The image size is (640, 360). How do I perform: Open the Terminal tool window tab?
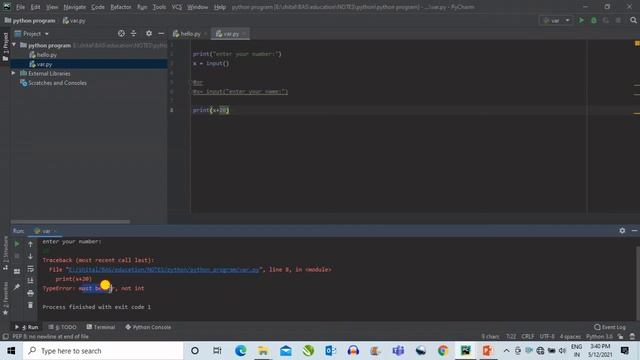coord(101,327)
